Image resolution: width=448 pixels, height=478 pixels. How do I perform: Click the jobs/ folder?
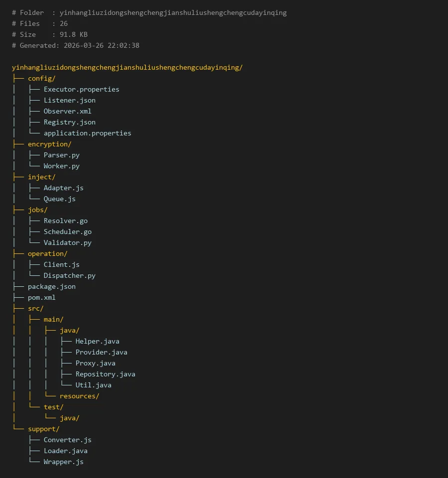click(x=37, y=210)
